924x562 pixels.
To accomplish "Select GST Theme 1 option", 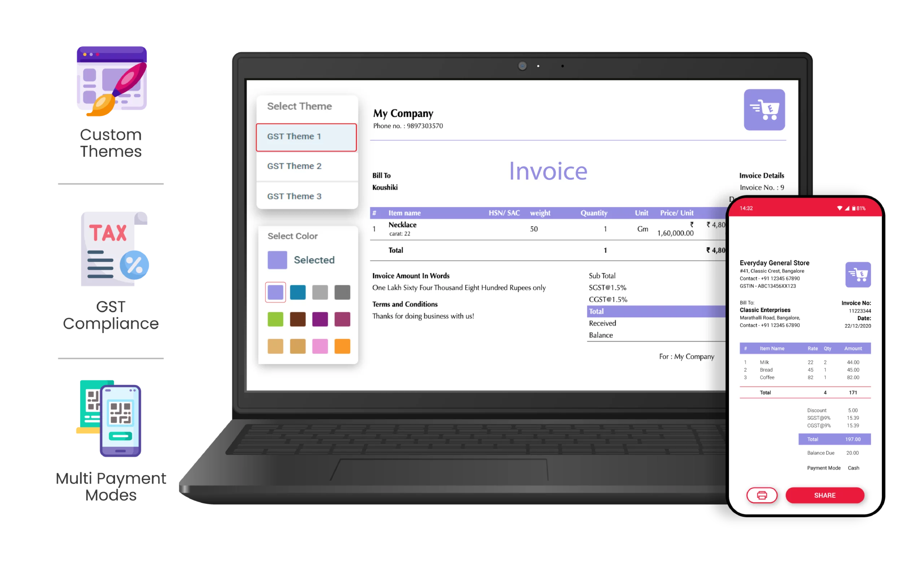I will pos(306,136).
